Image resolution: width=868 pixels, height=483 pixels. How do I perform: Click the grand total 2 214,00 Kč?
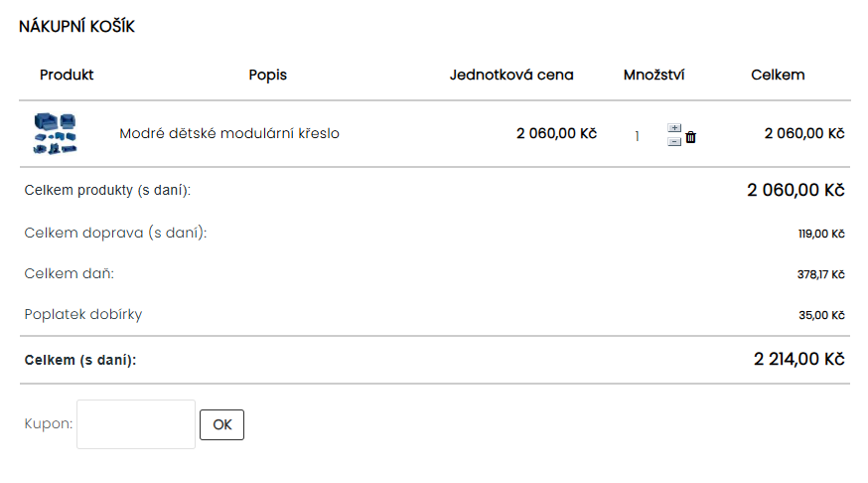tap(798, 359)
